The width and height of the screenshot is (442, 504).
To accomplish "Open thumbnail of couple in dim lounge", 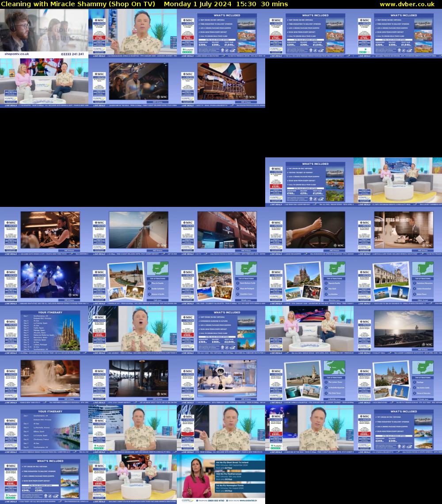I will point(133,83).
